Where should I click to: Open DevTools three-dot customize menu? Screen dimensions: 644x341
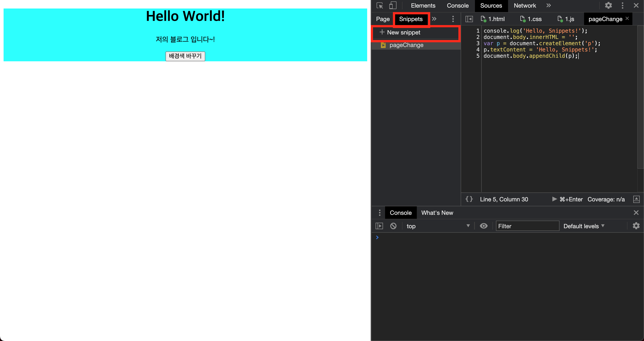(x=623, y=6)
